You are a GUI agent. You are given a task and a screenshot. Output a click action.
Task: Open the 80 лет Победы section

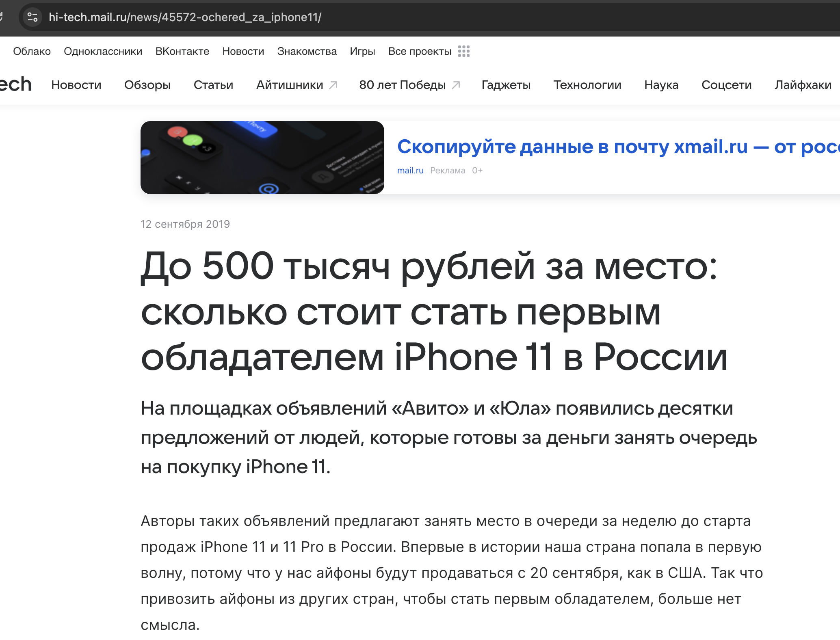tap(409, 84)
